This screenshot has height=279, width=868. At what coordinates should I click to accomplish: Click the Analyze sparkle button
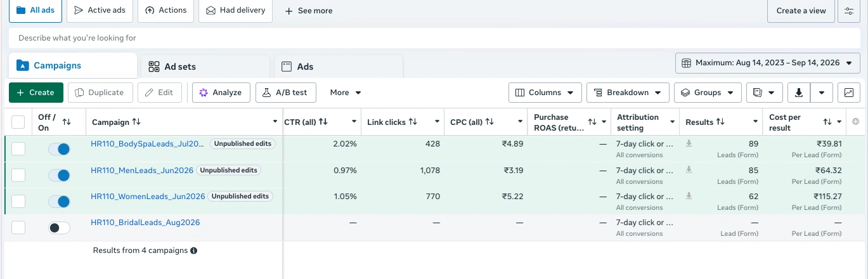[221, 93]
